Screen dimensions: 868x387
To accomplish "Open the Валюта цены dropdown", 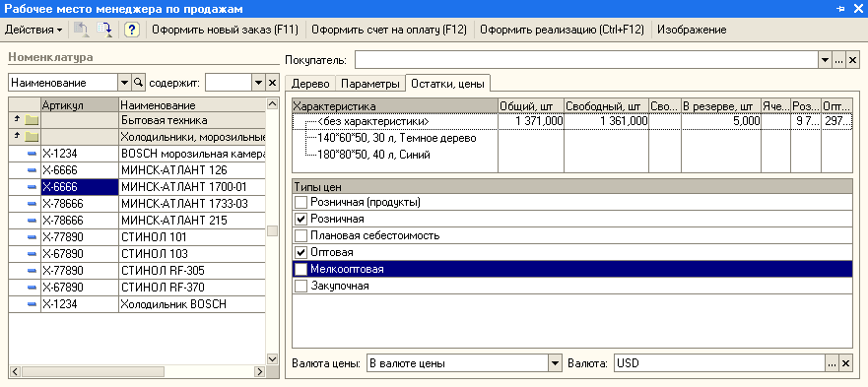I will [555, 363].
